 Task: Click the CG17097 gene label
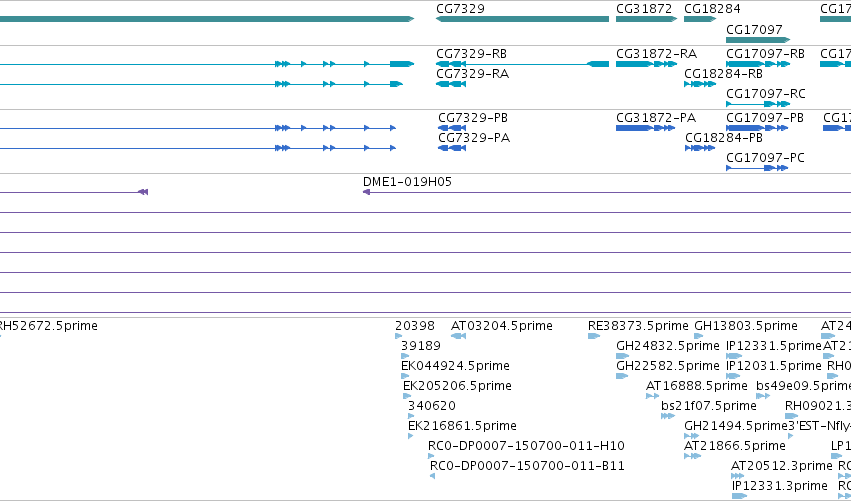pyautogui.click(x=754, y=29)
